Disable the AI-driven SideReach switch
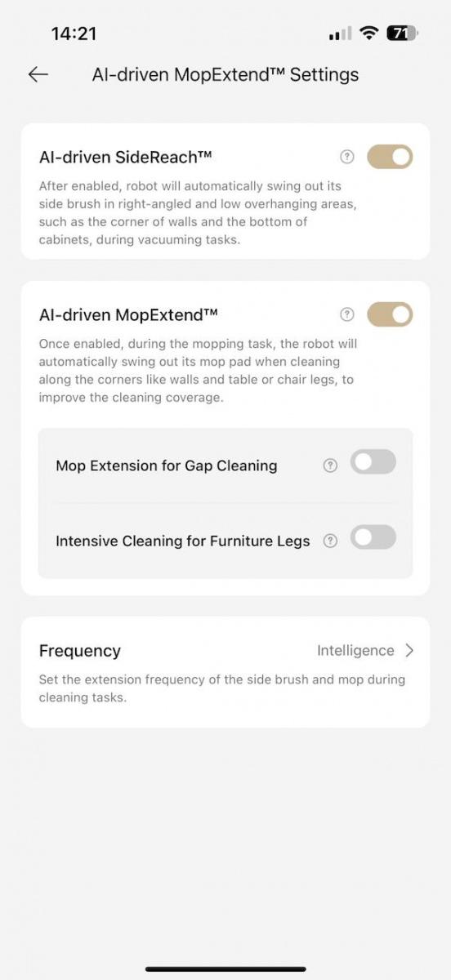The image size is (451, 980). (x=390, y=157)
